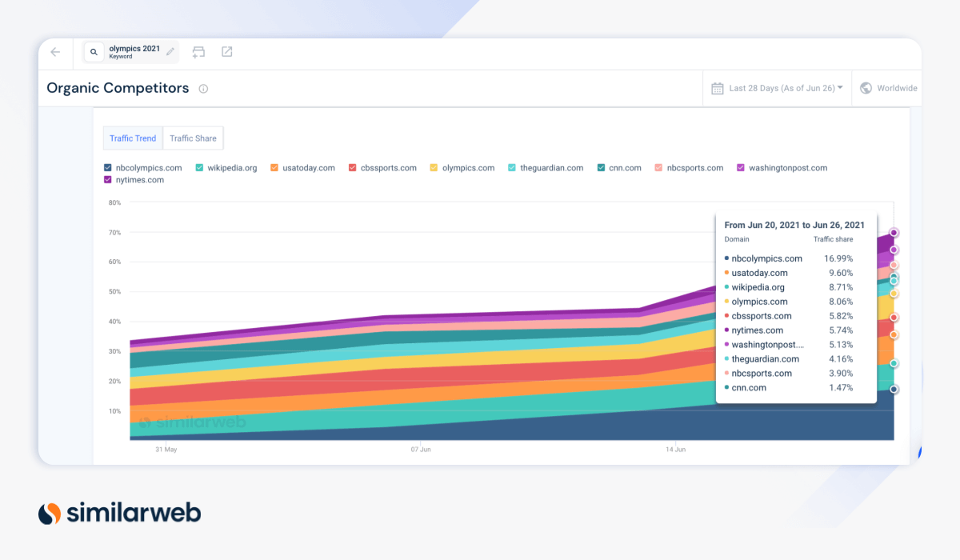This screenshot has height=560, width=960.
Task: Disable the theguardian.com legend checkbox
Action: click(512, 168)
